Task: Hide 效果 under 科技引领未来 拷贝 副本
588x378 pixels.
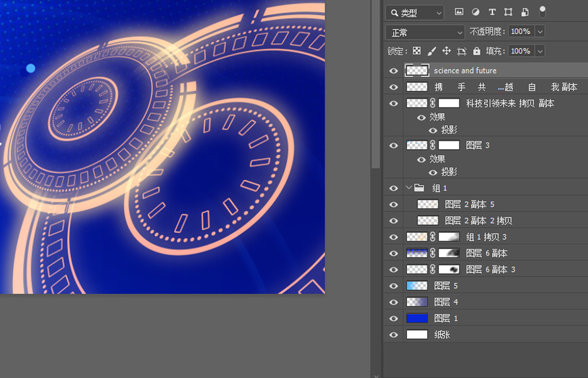Action: tap(421, 118)
